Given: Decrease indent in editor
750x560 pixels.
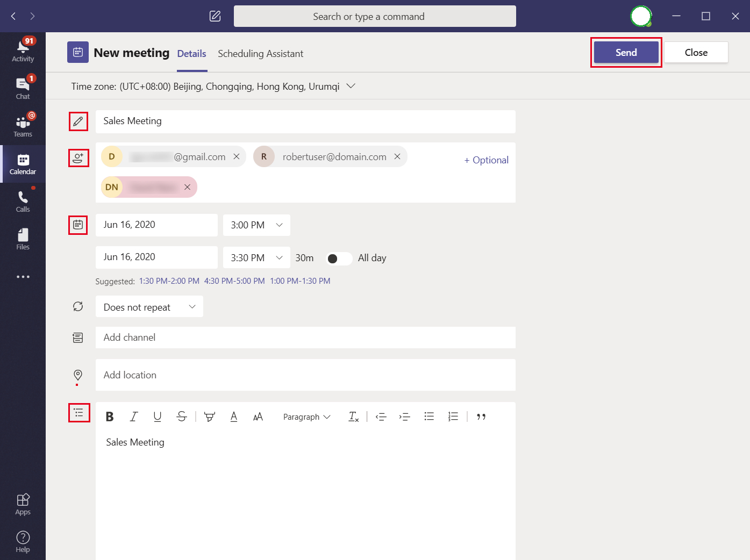Looking at the screenshot, I should 381,417.
